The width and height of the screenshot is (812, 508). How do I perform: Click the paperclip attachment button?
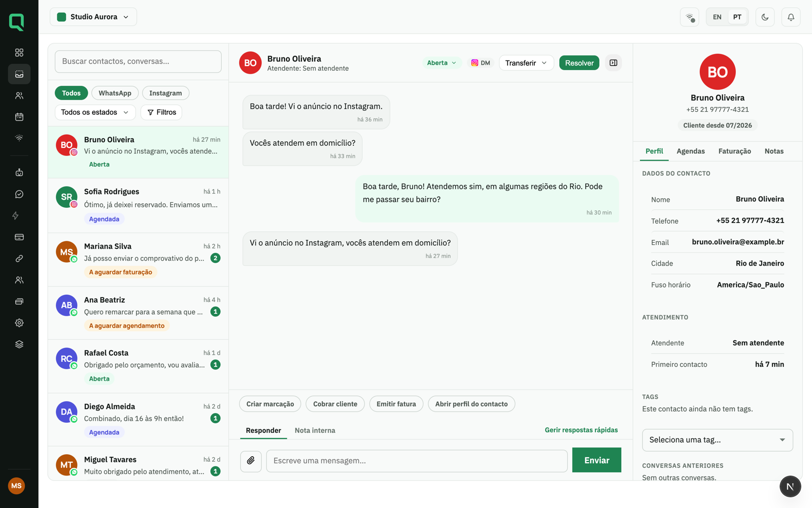coord(251,461)
